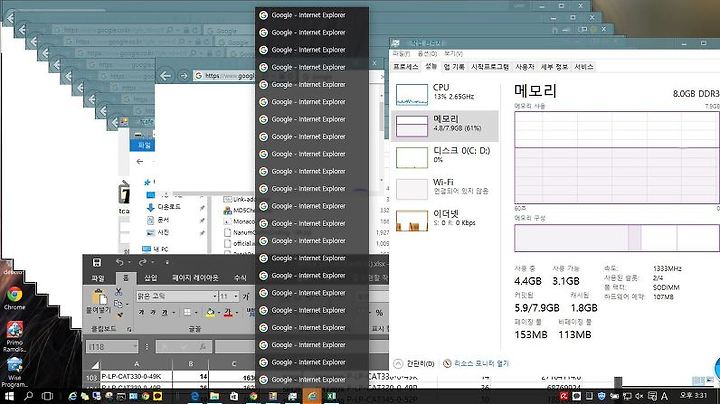Viewport: 720px width, 404px height.
Task: Select CPU in the performance sidebar
Action: (x=444, y=94)
